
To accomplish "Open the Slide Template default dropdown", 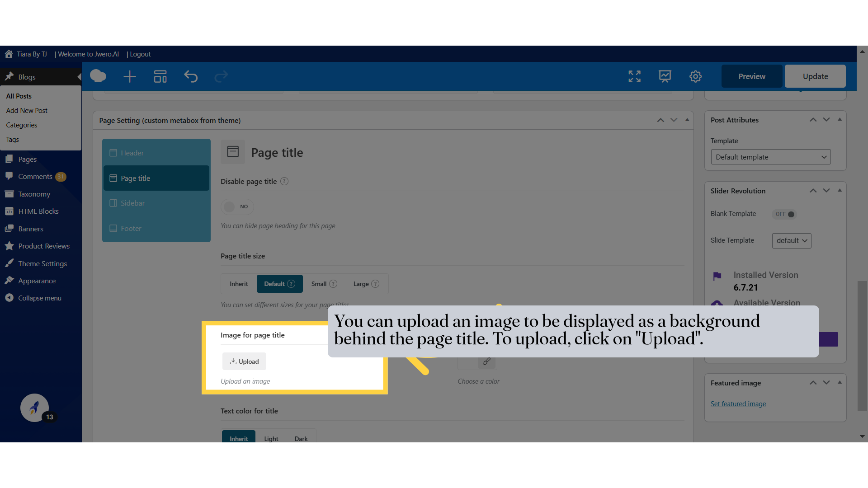I will point(791,240).
